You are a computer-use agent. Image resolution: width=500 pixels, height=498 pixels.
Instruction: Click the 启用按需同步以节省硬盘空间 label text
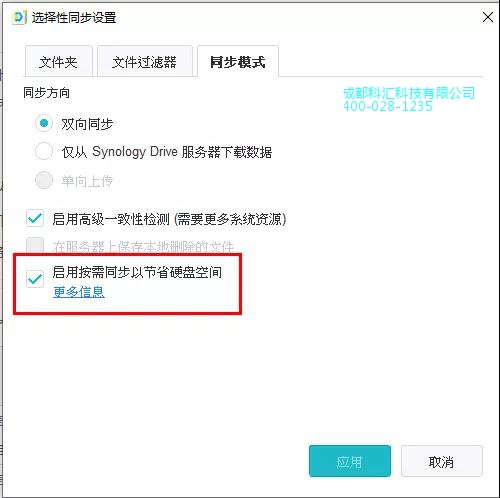coord(137,272)
